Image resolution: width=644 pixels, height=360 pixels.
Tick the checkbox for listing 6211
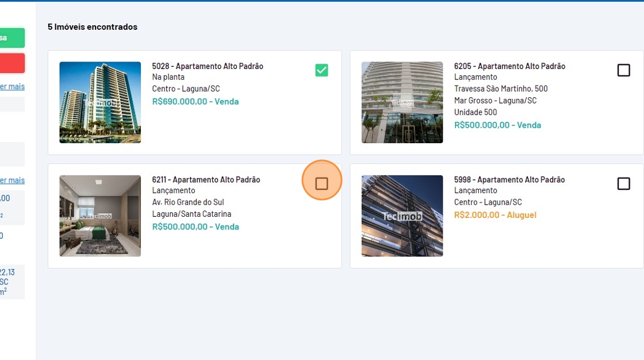[x=321, y=183]
